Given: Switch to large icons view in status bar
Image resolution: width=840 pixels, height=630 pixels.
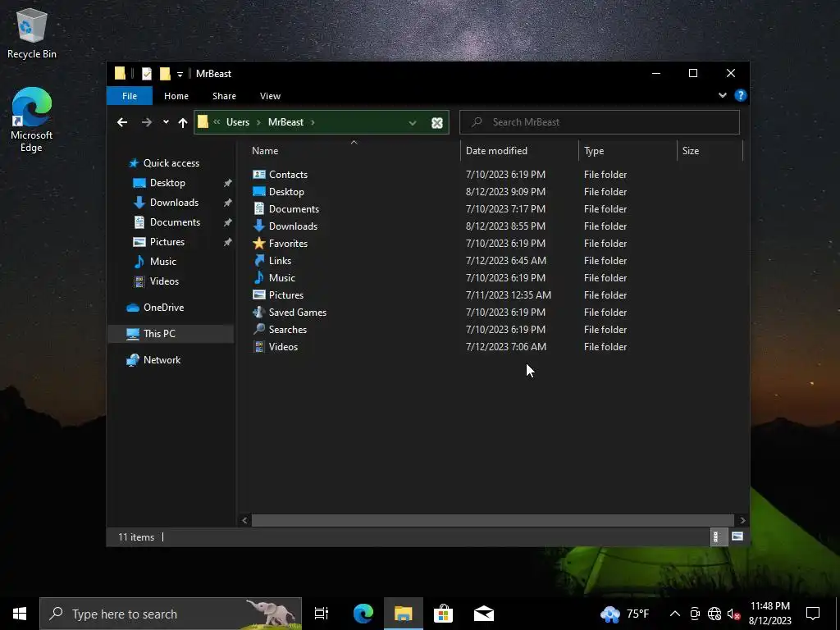Looking at the screenshot, I should pos(737,536).
